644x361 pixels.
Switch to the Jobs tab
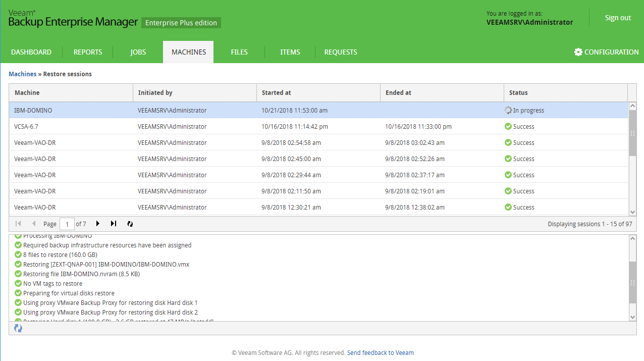click(138, 52)
